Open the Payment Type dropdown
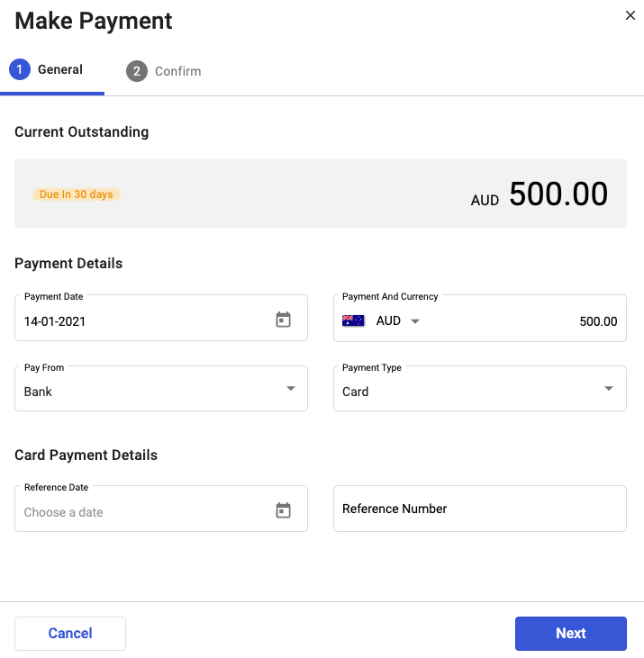This screenshot has width=644, height=658. [x=480, y=389]
